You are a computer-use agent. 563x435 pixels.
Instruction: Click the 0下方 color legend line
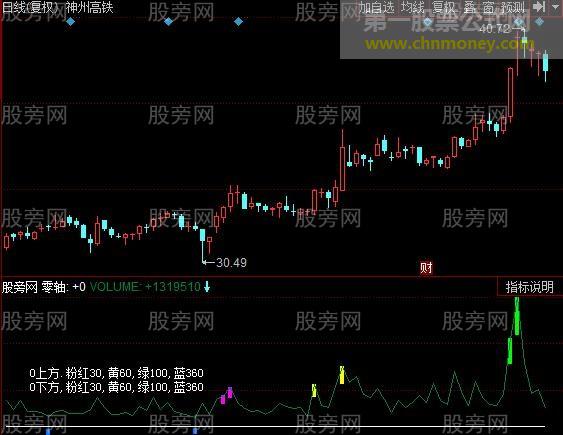click(x=117, y=387)
